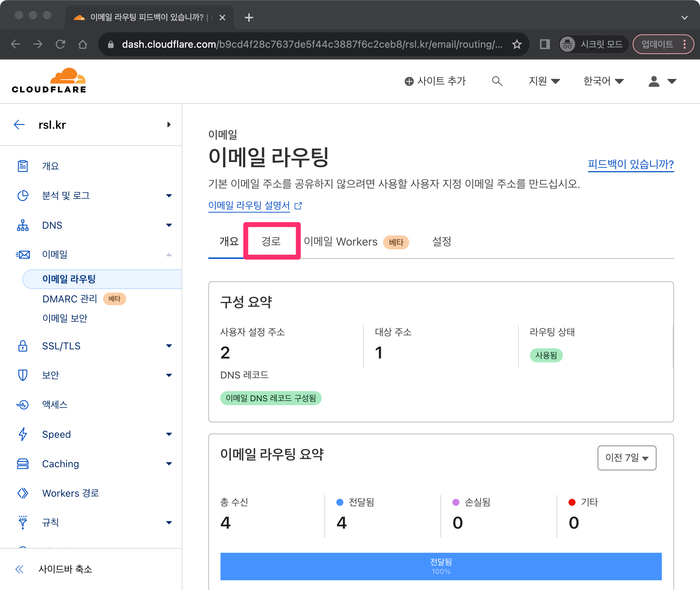The image size is (700, 590).
Task: Go back using the arrow beside rsl.kr
Action: click(19, 125)
